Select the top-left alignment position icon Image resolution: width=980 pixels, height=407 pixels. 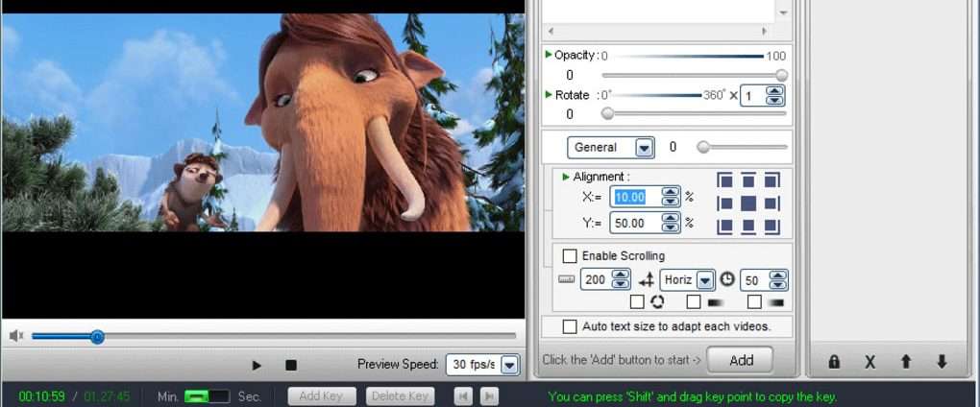pyautogui.click(x=725, y=180)
